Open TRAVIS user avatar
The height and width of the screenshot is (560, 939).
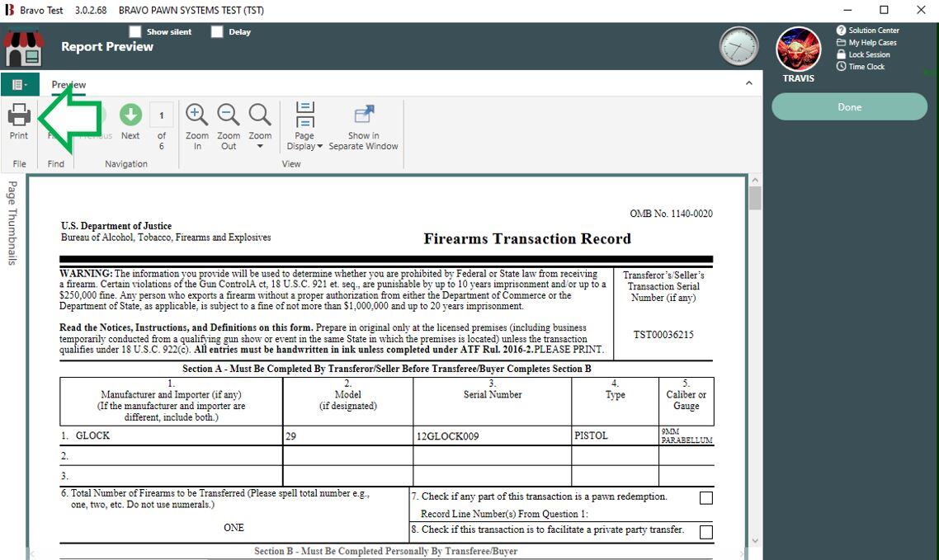pos(798,49)
